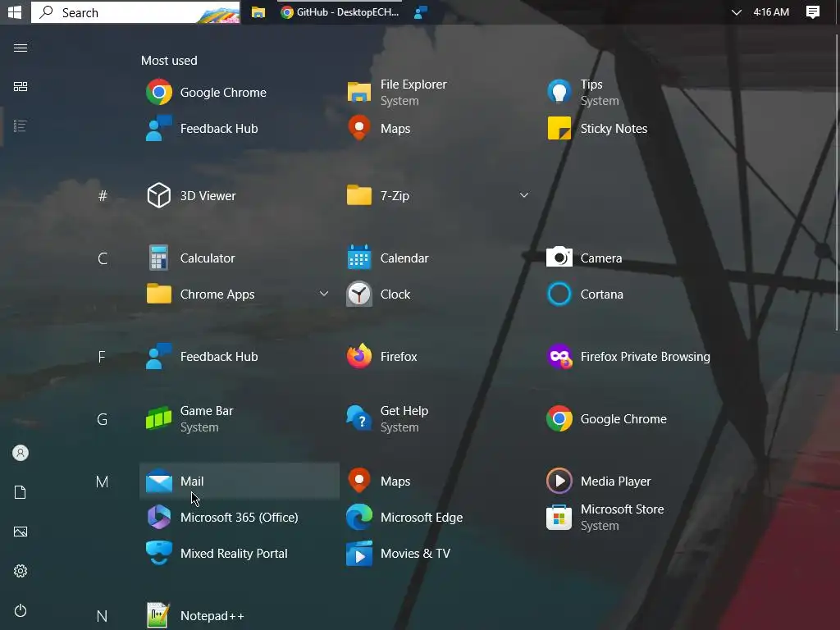Jump using the # letter header
Screen dimensions: 840x630
click(103, 196)
